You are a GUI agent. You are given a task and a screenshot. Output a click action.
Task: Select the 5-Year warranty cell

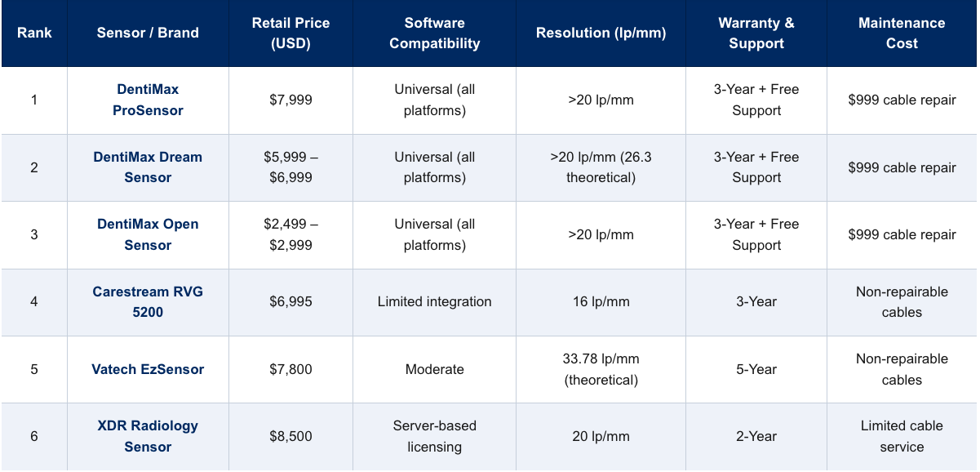[x=756, y=369]
